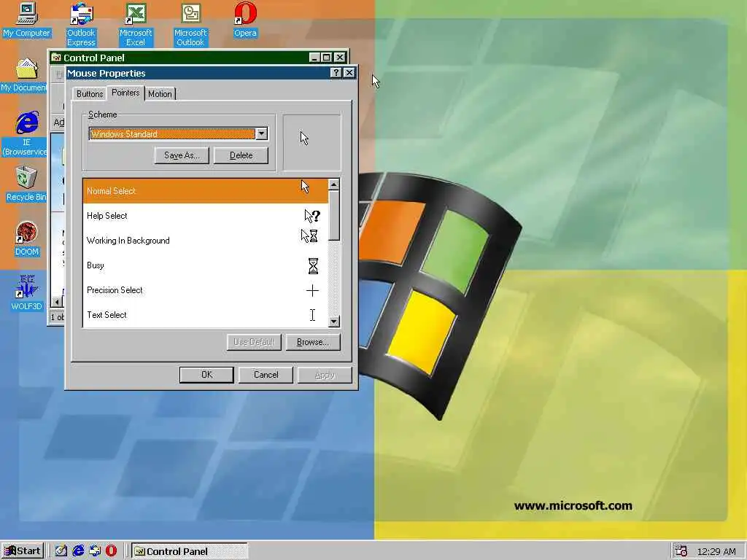Switch to the Buttons tab
This screenshot has width=747, height=560.
coord(90,94)
